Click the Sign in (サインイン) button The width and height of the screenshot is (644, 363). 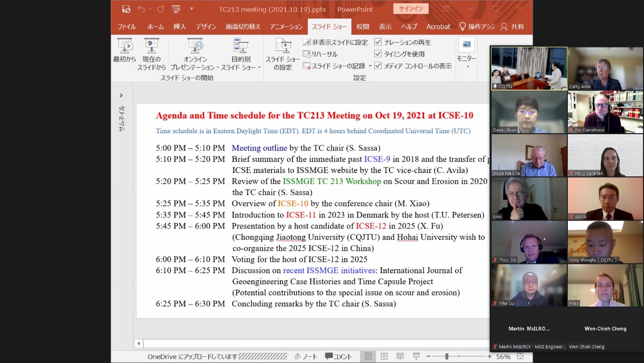click(410, 9)
